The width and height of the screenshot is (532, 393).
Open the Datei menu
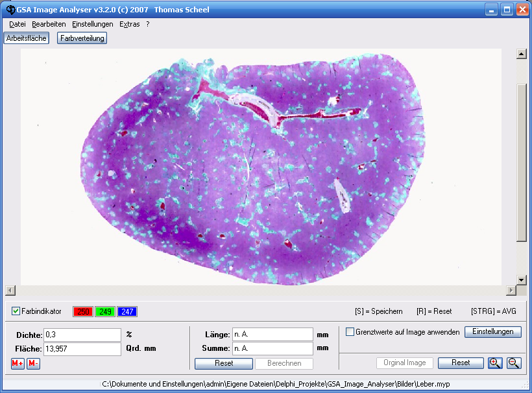(18, 24)
